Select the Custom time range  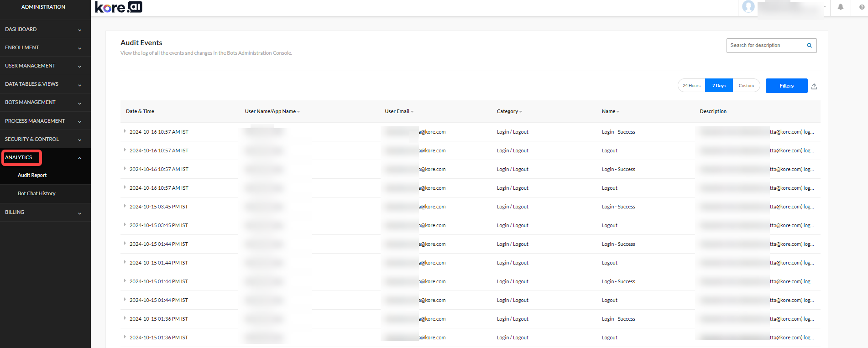(746, 86)
